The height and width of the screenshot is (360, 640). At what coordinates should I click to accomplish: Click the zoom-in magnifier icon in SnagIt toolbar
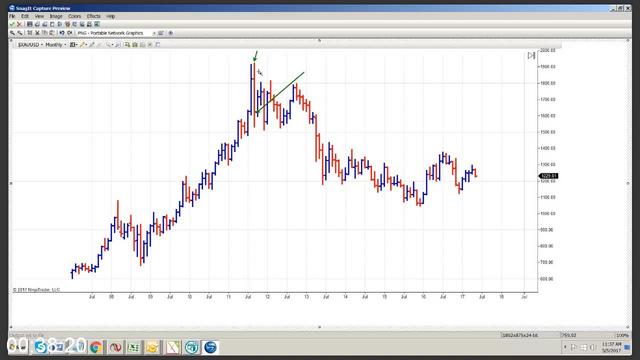point(12,33)
